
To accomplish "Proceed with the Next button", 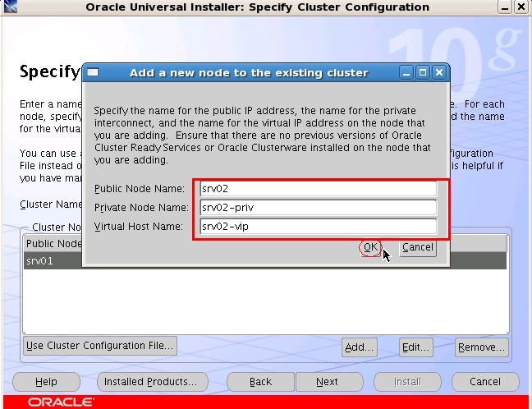I will (x=329, y=382).
